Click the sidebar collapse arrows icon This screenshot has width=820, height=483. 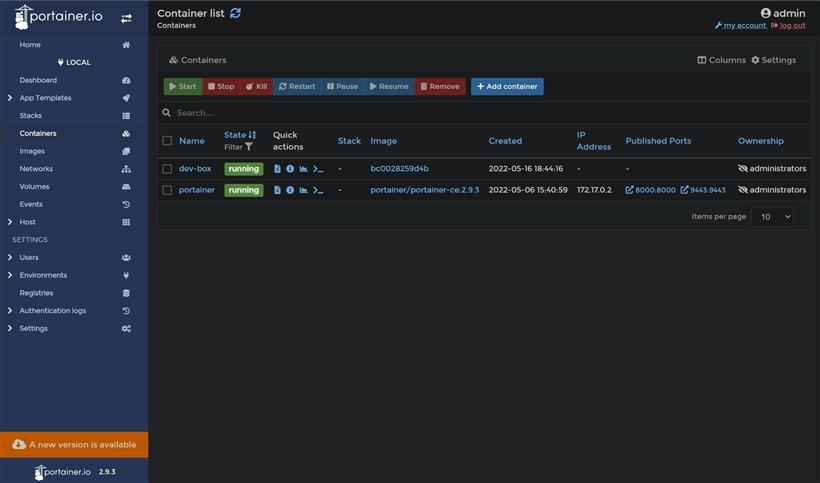pyautogui.click(x=126, y=18)
